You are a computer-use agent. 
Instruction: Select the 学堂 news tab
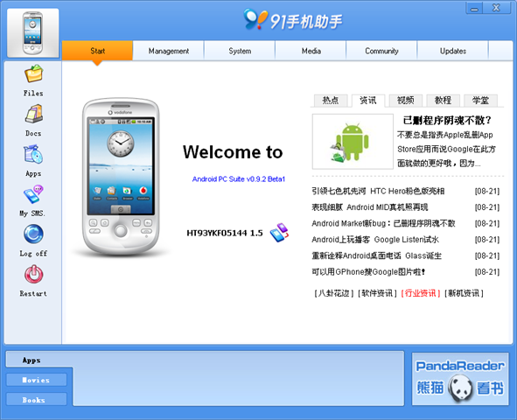click(x=480, y=101)
